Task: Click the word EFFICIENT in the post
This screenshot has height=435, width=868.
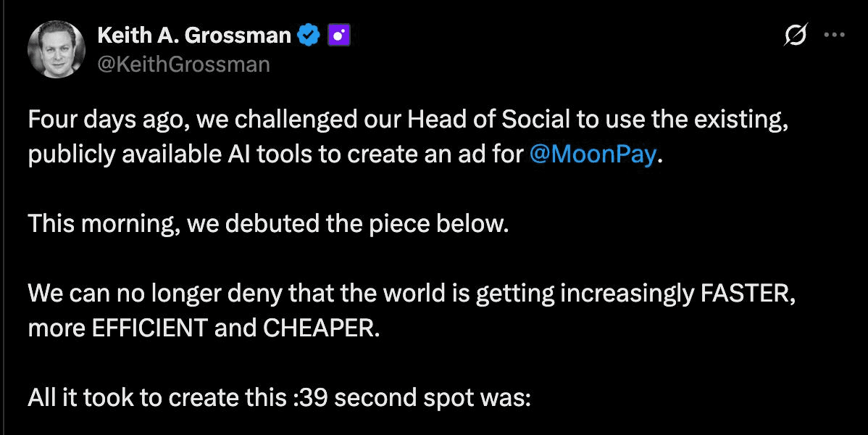Action: pos(149,328)
